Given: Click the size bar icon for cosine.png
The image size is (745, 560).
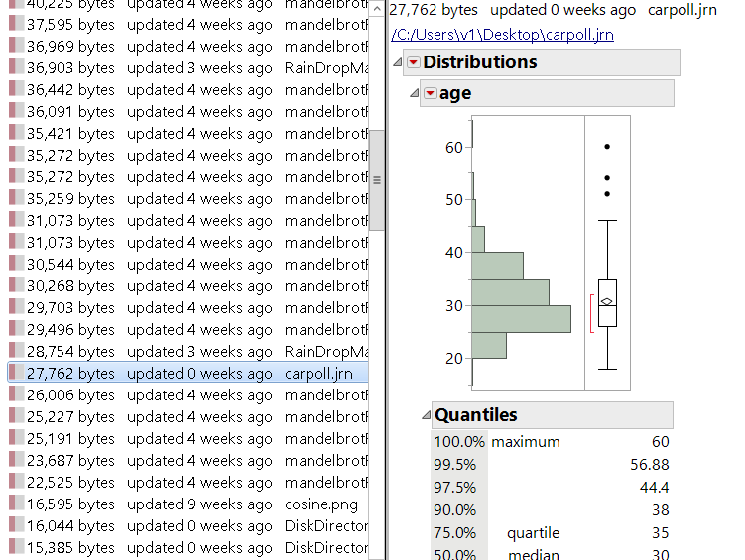Looking at the screenshot, I should pos(15,504).
